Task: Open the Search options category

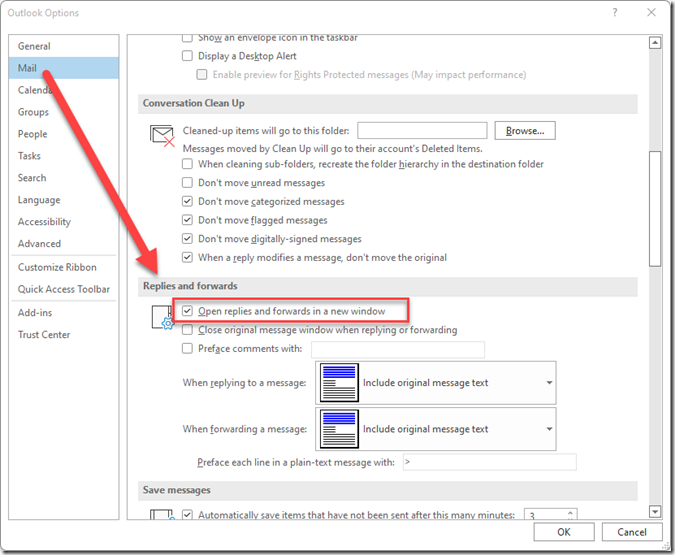Action: pyautogui.click(x=64, y=178)
